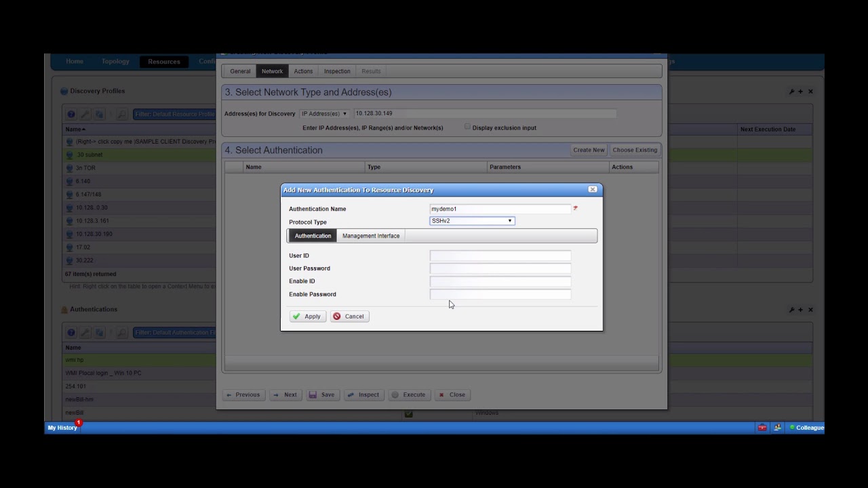Click the Next wizard button

tap(285, 394)
